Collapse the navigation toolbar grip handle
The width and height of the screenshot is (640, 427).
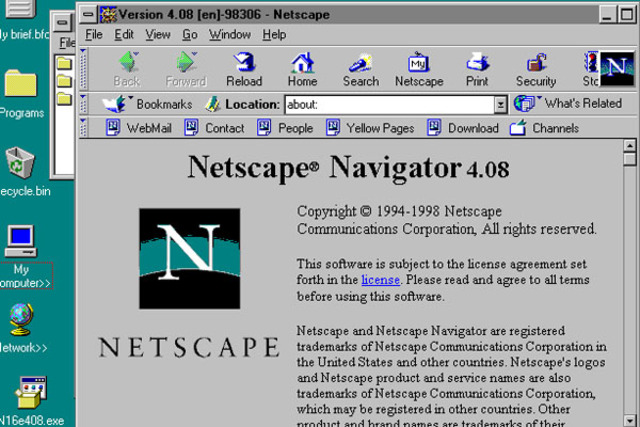click(83, 69)
